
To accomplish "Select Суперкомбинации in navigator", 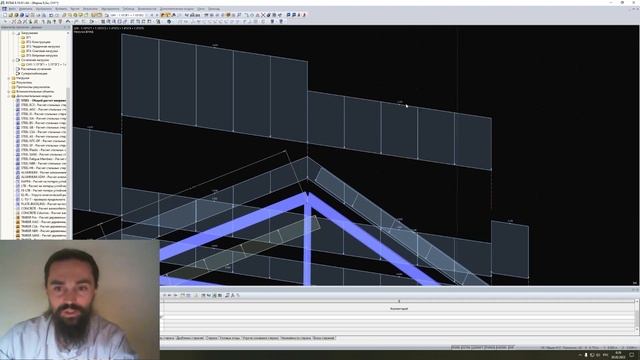I will (34, 73).
